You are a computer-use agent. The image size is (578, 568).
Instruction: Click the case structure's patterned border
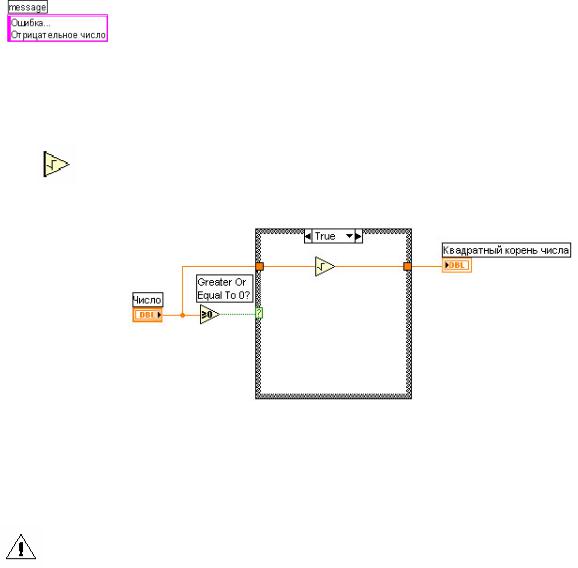pyautogui.click(x=334, y=396)
